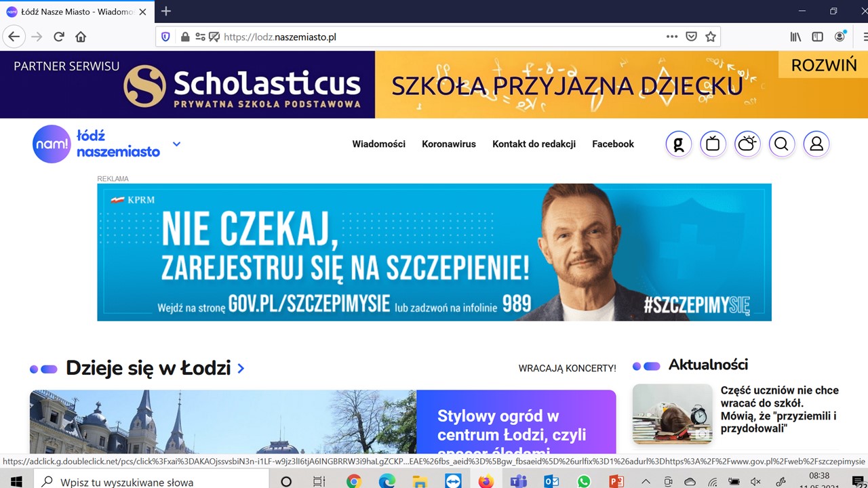868x488 pixels.
Task: Open Firefox from the Windows taskbar
Action: pyautogui.click(x=486, y=482)
